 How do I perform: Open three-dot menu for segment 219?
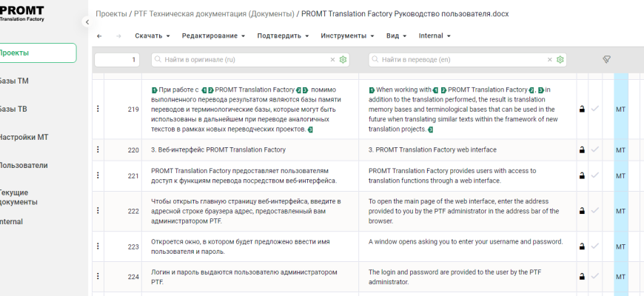(98, 110)
